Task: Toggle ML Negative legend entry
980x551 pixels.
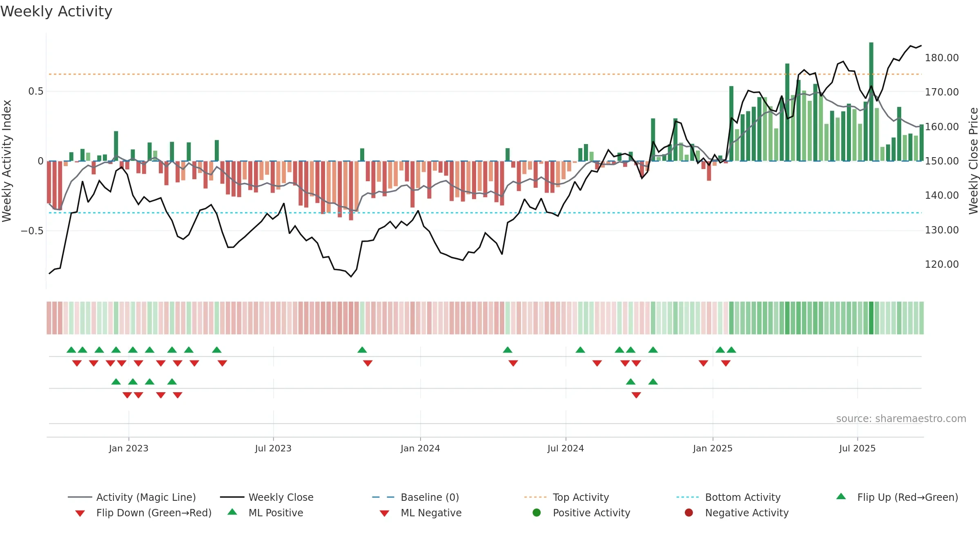Action: pos(421,513)
